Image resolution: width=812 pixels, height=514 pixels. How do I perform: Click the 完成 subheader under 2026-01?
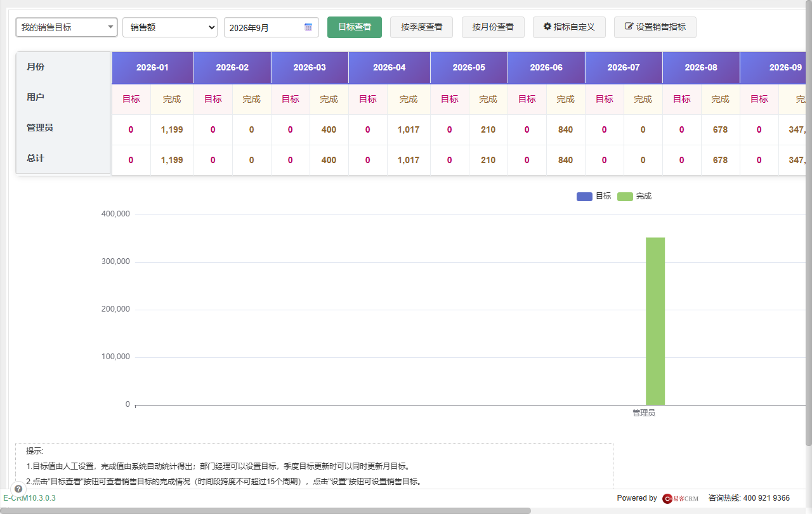click(172, 99)
